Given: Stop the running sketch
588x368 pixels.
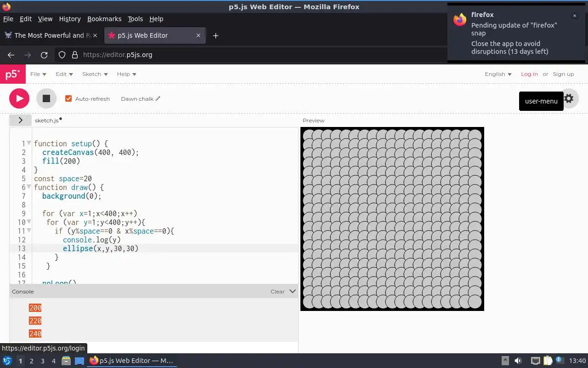Looking at the screenshot, I should click(x=46, y=98).
